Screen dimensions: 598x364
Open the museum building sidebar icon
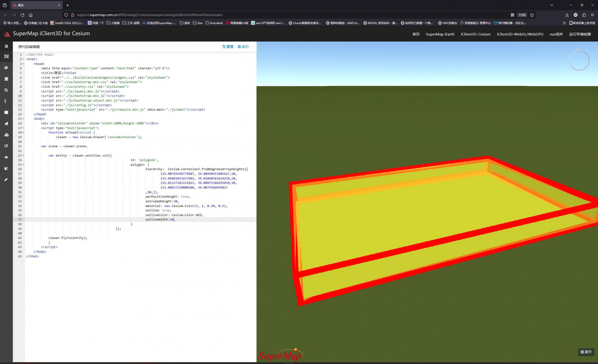coord(6,79)
